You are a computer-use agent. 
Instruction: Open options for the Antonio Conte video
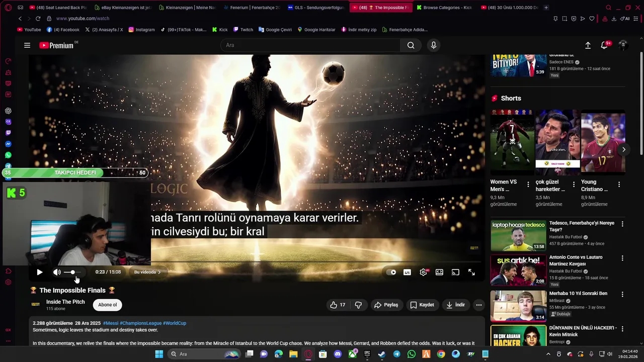[x=622, y=258]
